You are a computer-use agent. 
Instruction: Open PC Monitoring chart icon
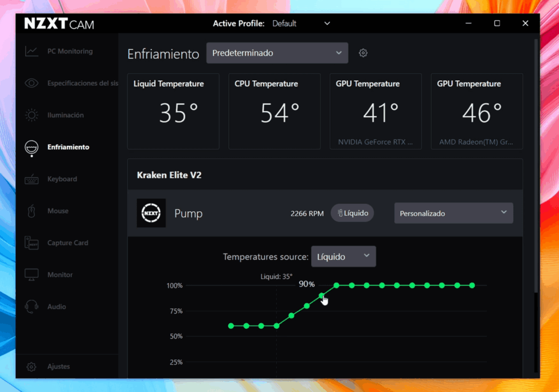(x=31, y=51)
